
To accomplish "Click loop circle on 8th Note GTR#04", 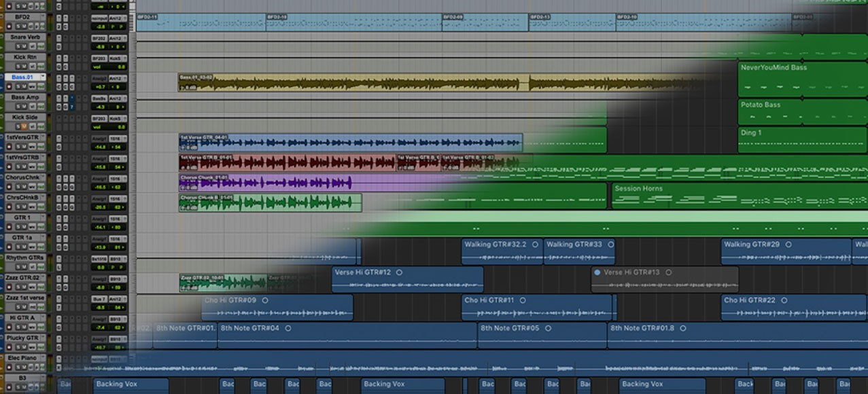I will 288,328.
